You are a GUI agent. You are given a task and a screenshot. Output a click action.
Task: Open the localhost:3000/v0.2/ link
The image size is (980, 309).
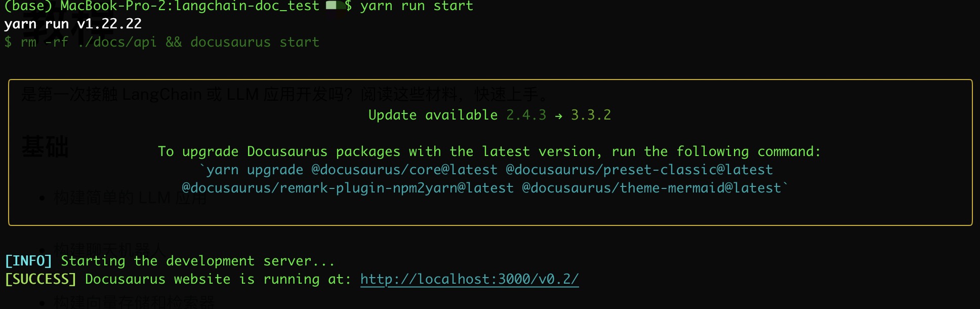pyautogui.click(x=469, y=279)
